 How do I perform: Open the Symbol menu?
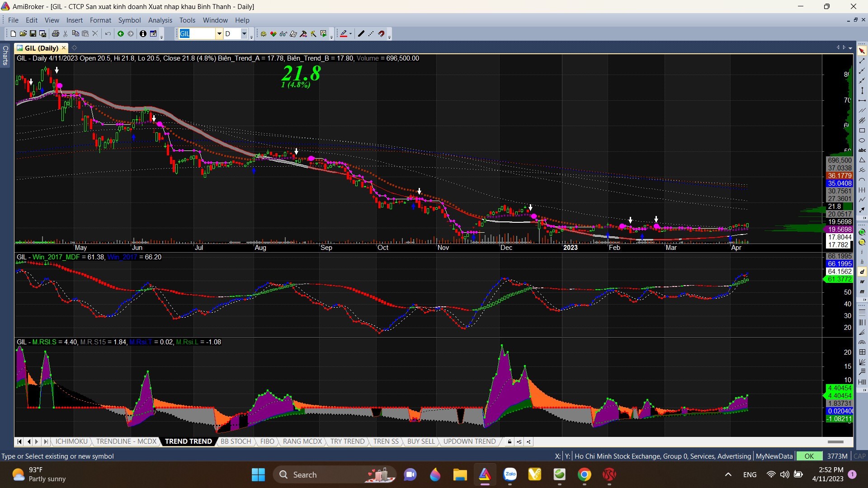click(129, 20)
